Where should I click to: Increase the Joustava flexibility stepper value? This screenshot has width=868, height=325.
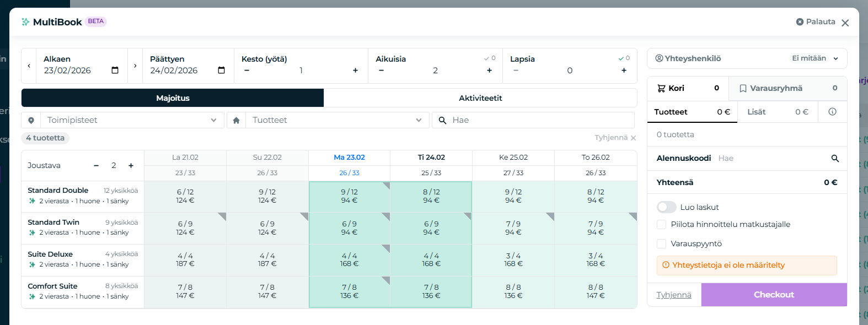click(131, 166)
